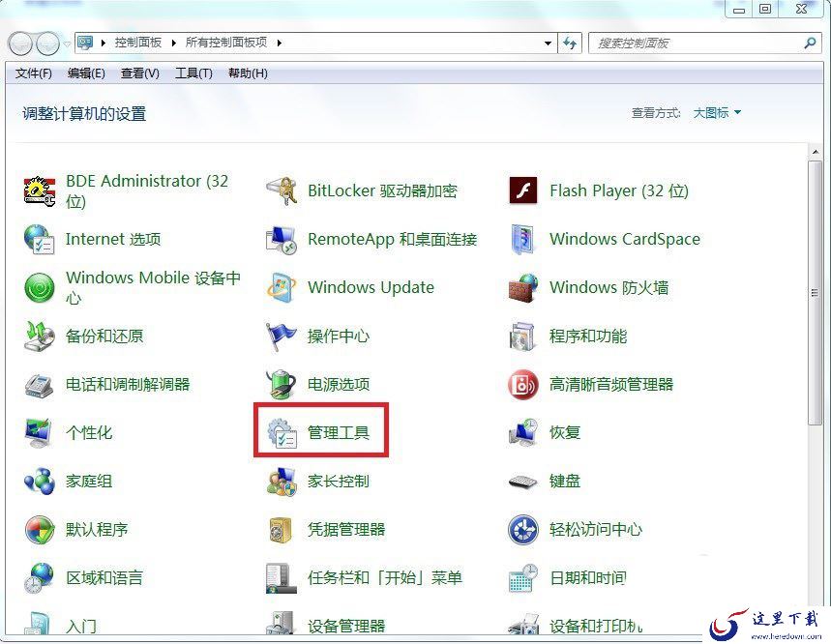
Task: Click the search magnifier icon
Action: pos(810,43)
